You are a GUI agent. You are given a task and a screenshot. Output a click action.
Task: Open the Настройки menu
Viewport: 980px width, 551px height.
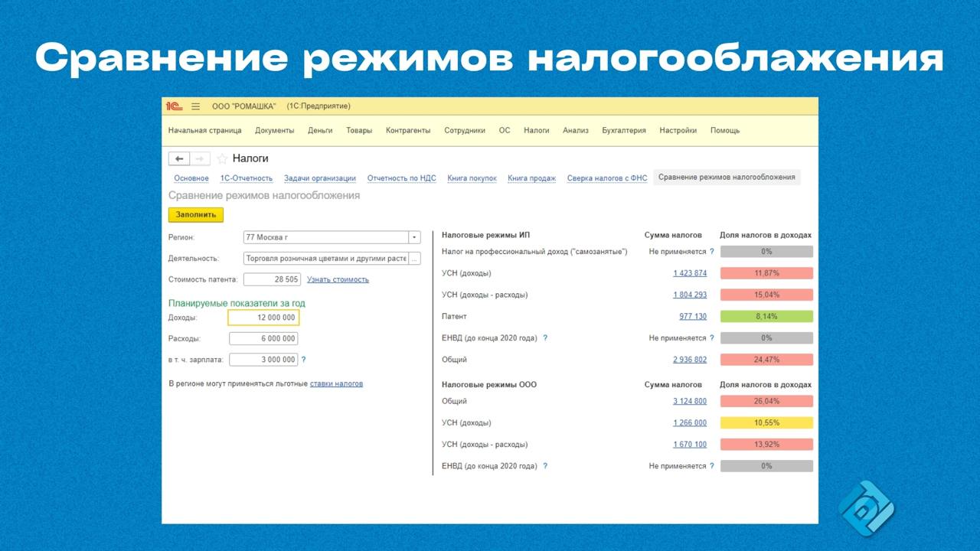pyautogui.click(x=678, y=131)
